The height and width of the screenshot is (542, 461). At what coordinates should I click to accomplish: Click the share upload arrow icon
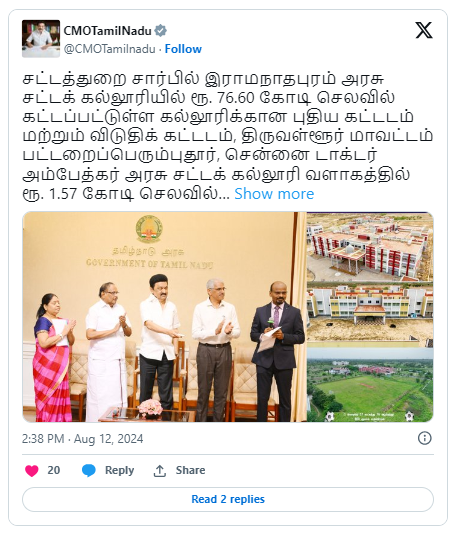pyautogui.click(x=160, y=471)
